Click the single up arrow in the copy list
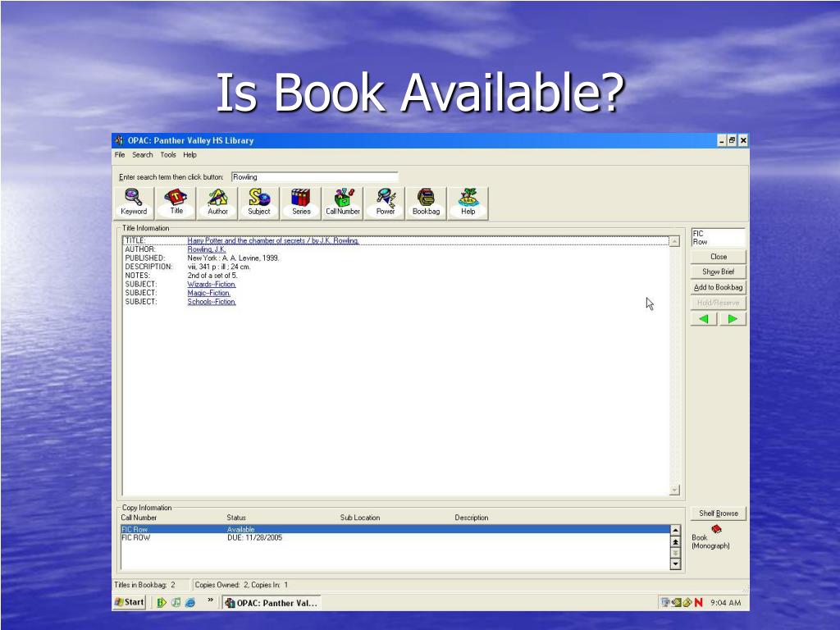The height and width of the screenshot is (630, 840). (676, 531)
